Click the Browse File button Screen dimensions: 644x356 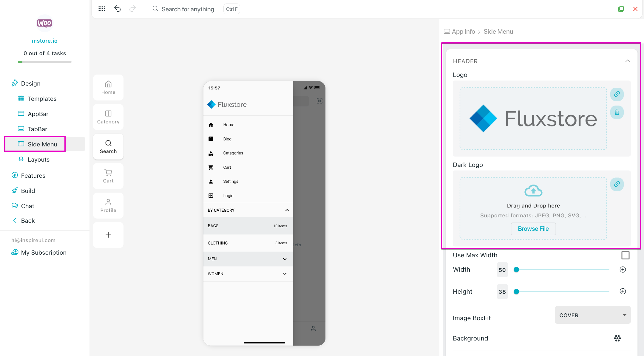(533, 229)
